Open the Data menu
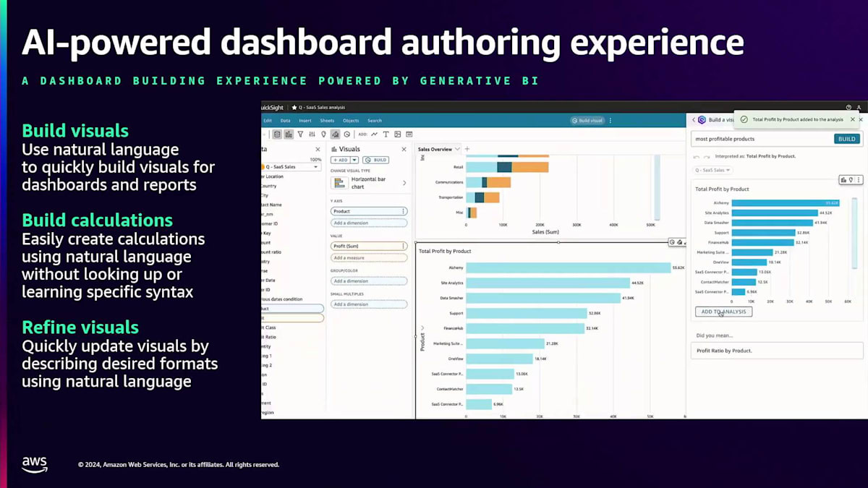Image resolution: width=868 pixels, height=488 pixels. click(285, 121)
